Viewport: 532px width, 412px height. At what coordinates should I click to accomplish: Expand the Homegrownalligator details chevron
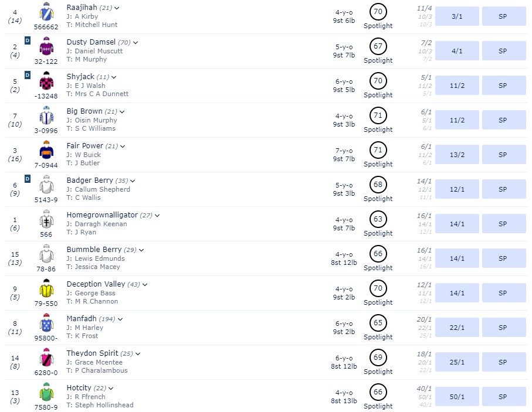(x=157, y=215)
